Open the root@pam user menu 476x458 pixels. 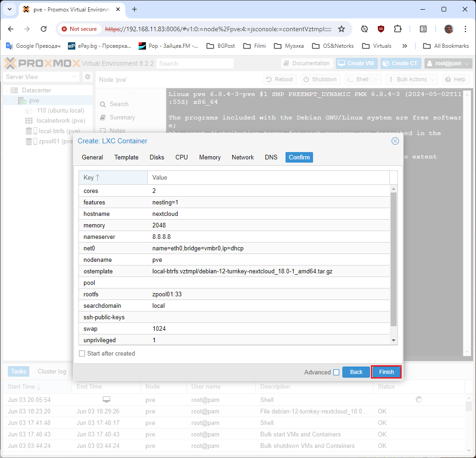tap(448, 63)
